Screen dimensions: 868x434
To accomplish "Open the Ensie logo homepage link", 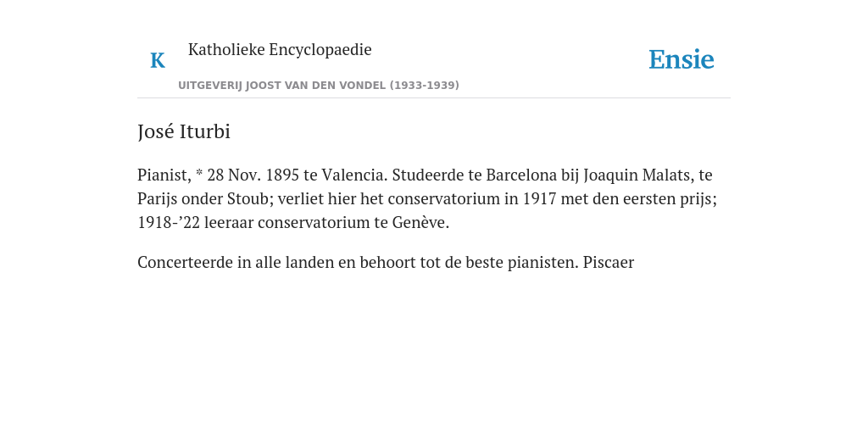I will tap(682, 59).
